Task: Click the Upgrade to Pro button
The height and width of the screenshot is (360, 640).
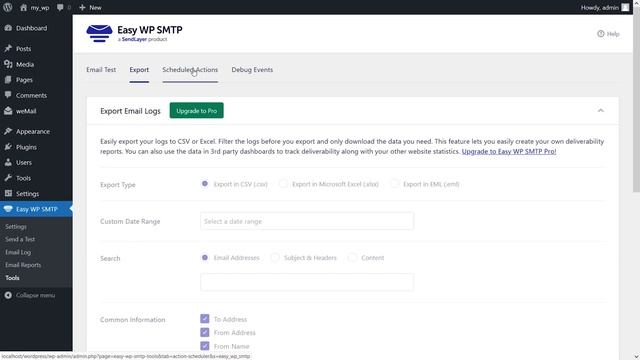Action: pos(197,111)
